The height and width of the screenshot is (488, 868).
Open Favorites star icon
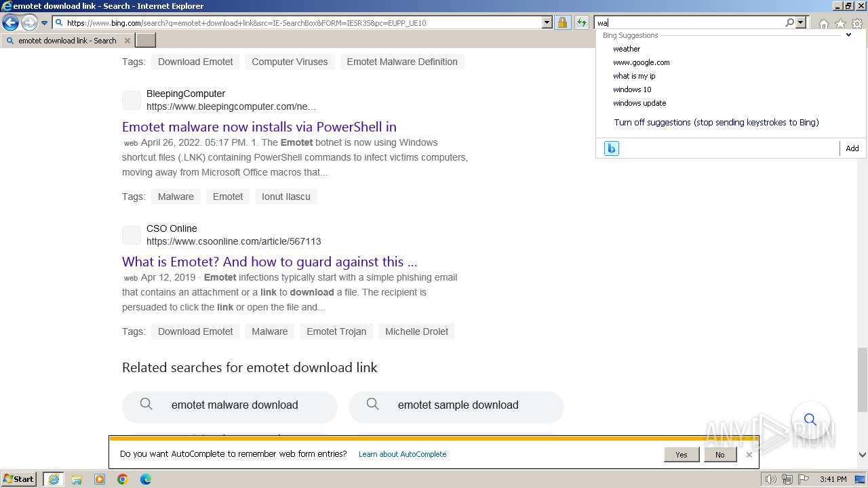click(840, 24)
